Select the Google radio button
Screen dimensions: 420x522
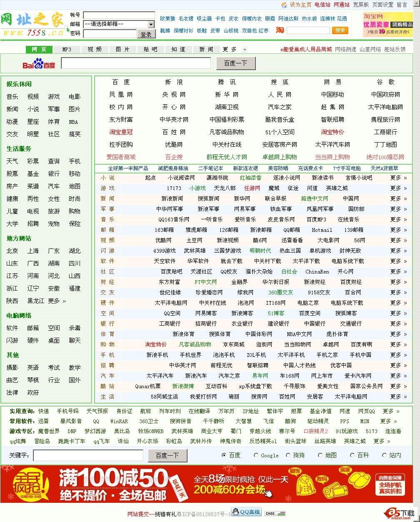point(256,455)
